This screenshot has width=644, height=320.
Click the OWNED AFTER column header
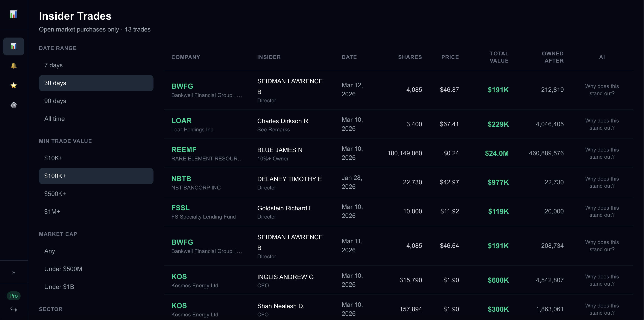(x=552, y=57)
